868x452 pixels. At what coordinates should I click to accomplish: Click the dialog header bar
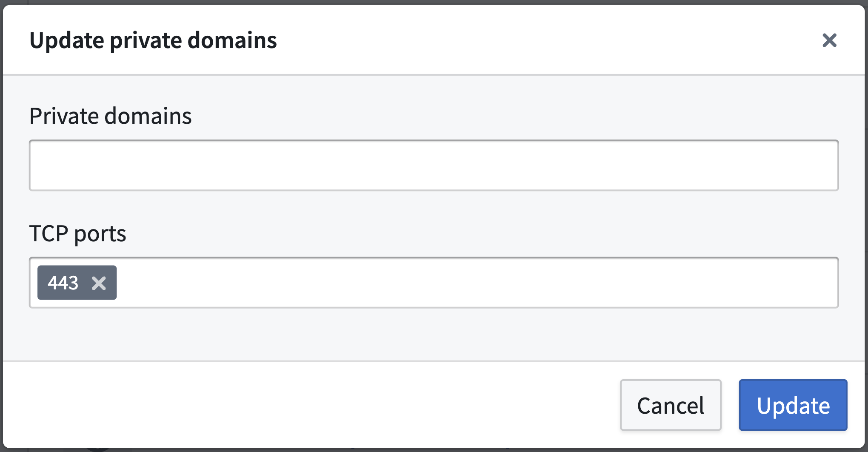coord(434,40)
